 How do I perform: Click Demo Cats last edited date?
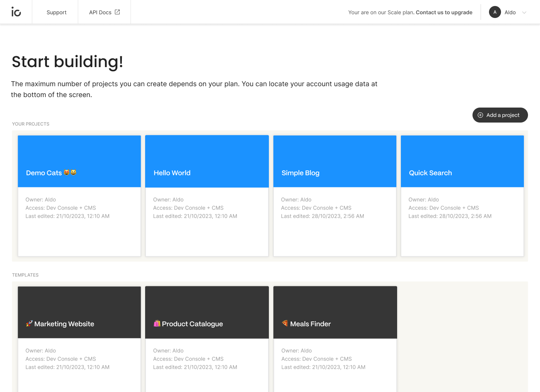pos(67,216)
